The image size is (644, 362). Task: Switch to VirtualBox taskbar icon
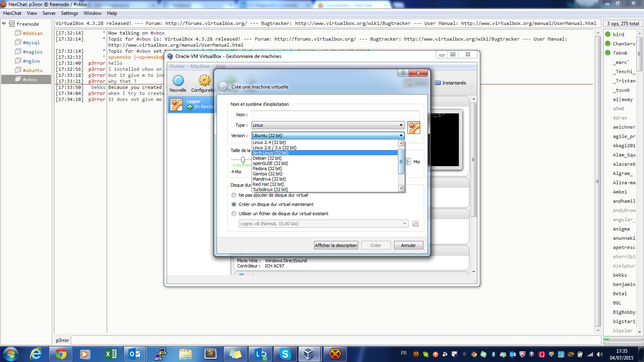[309, 354]
